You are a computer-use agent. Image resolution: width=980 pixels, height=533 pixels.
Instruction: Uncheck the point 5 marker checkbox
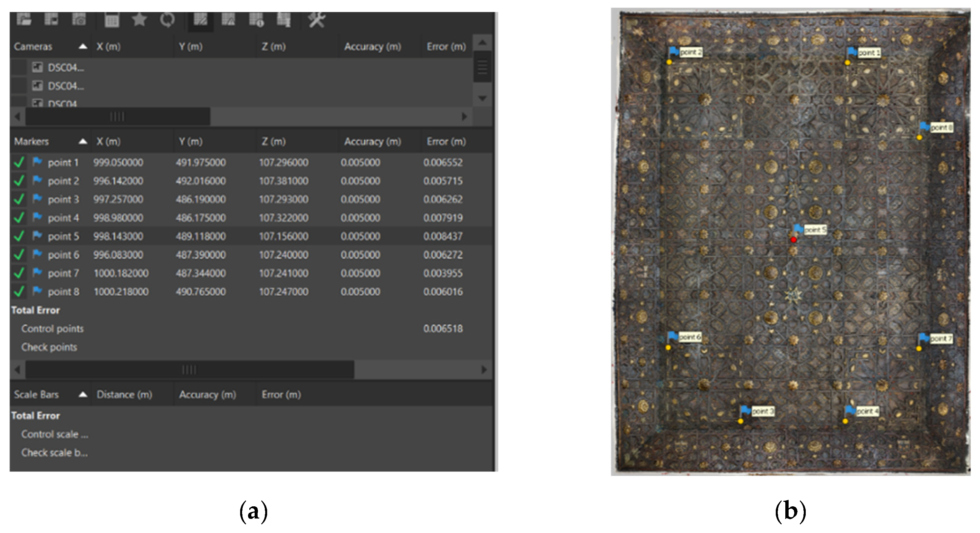pos(19,236)
